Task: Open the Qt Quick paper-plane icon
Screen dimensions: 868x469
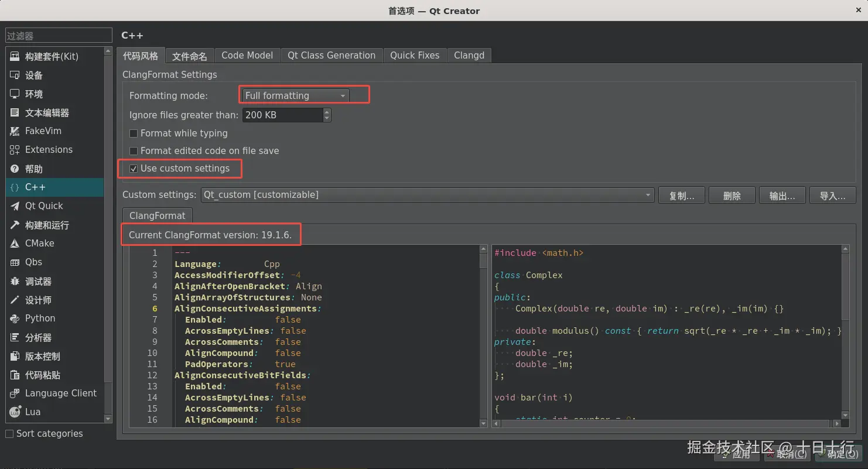Action: click(15, 206)
